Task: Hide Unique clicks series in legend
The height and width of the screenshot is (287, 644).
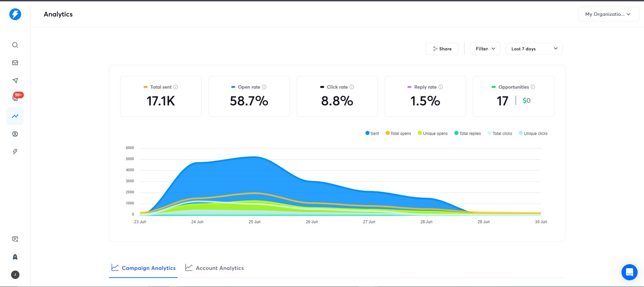Action: click(x=533, y=133)
